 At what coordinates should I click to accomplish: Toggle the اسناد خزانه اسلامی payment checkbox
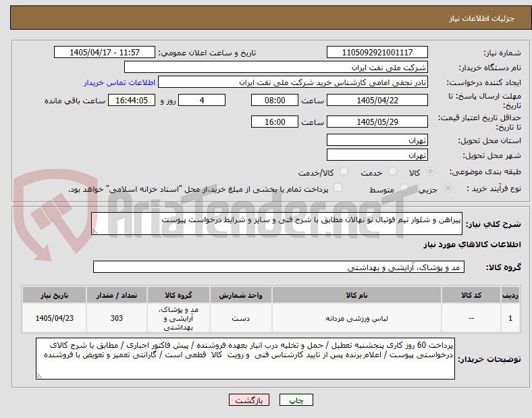tap(338, 188)
